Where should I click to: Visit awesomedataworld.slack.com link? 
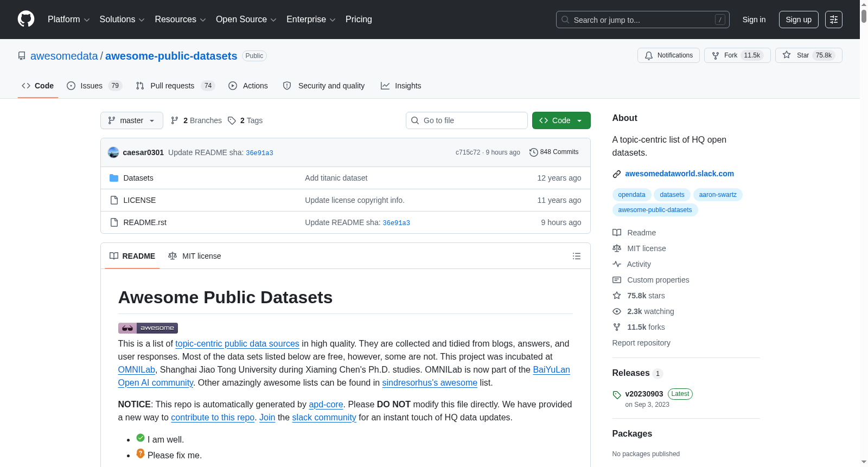pyautogui.click(x=679, y=174)
